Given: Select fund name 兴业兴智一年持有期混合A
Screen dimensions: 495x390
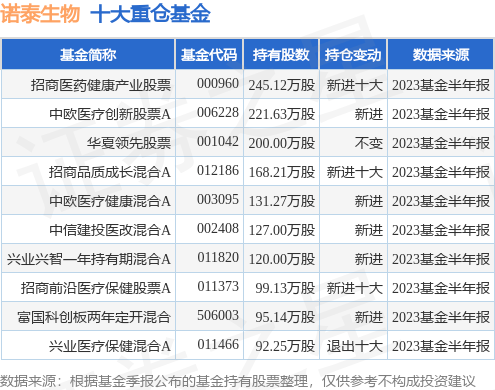Looking at the screenshot, I should point(89,259).
